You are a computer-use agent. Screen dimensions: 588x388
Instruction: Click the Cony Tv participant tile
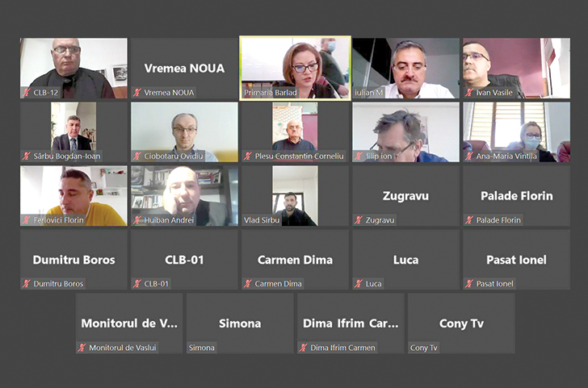[x=461, y=323]
